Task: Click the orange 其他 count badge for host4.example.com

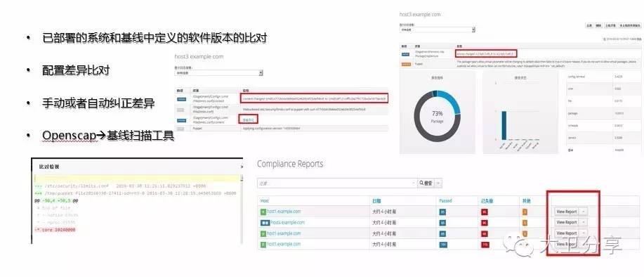Action: 525,223
